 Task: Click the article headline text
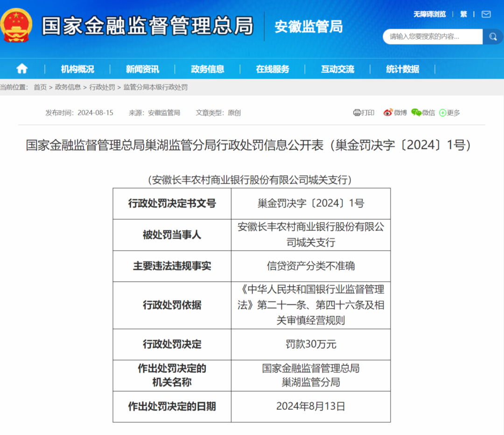point(248,145)
